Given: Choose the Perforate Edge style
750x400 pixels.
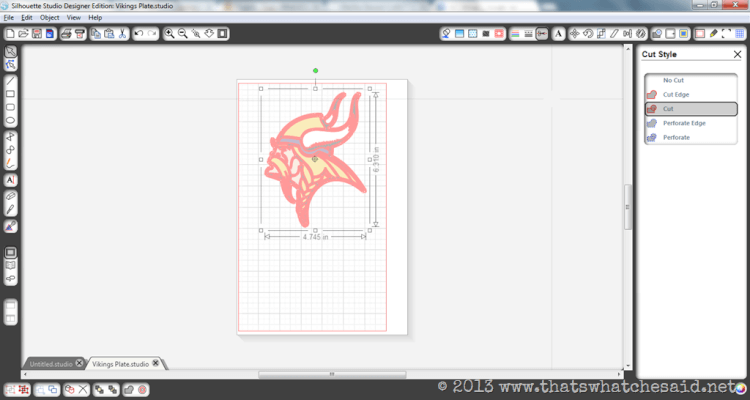Looking at the screenshot, I should click(x=691, y=123).
